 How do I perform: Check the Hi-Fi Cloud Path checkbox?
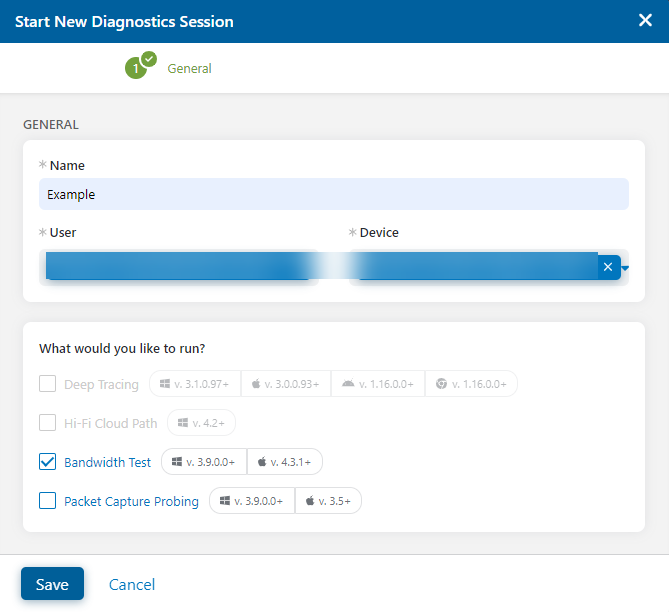pos(47,423)
